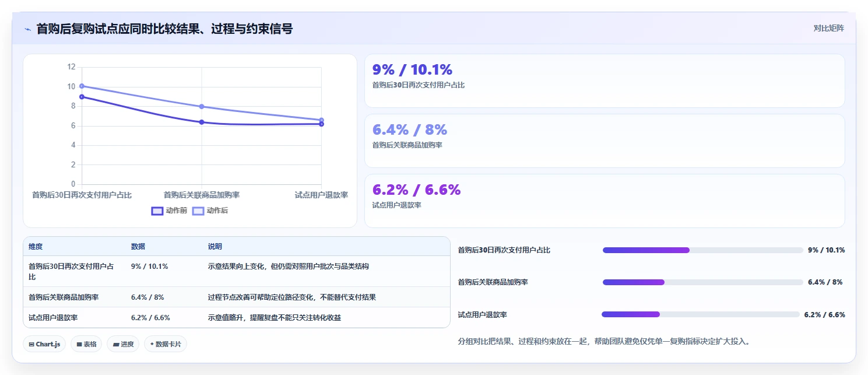Click progress bar for 首购后30日再次支付用户占比
The height and width of the screenshot is (375, 868).
click(x=702, y=250)
